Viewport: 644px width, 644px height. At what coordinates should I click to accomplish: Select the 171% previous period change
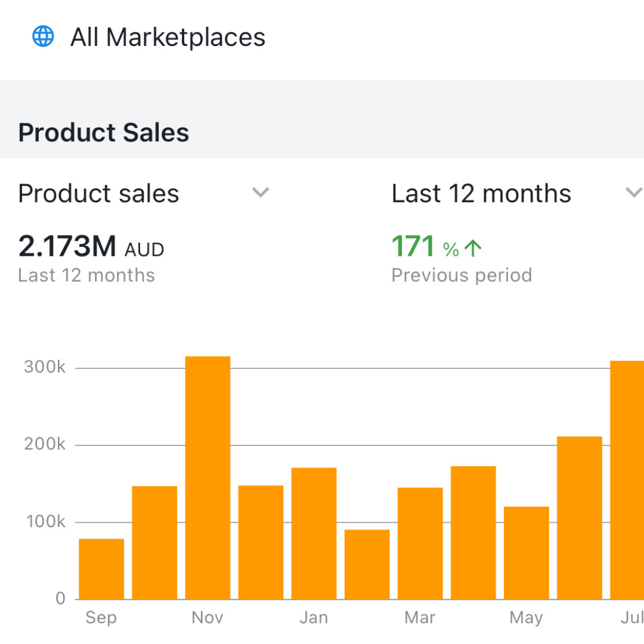426,247
